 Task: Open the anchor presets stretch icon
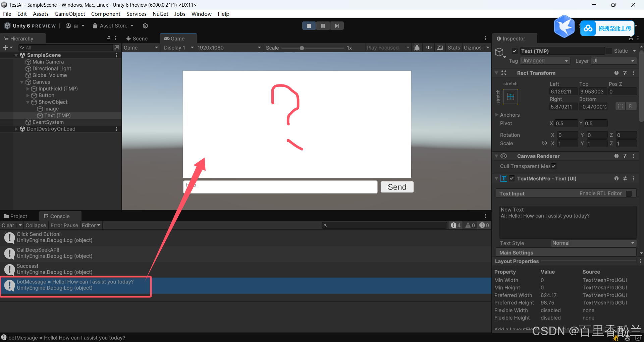pos(511,97)
